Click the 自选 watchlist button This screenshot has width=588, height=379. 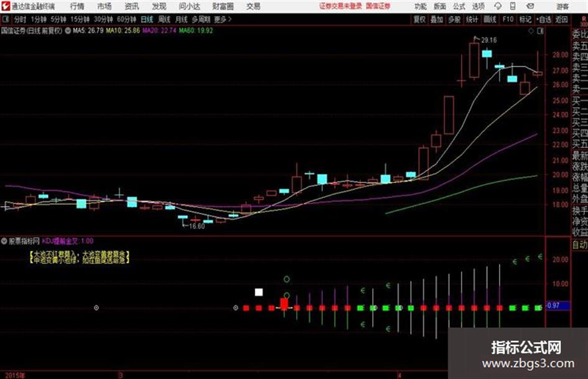point(543,19)
